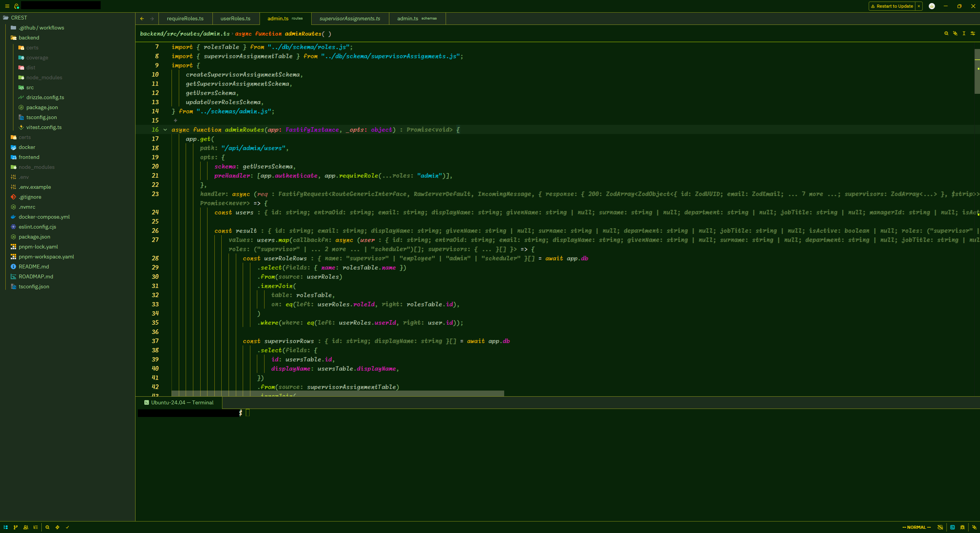The image size is (980, 533).
Task: Click the lightning bolt language server icon
Action: pos(57,527)
